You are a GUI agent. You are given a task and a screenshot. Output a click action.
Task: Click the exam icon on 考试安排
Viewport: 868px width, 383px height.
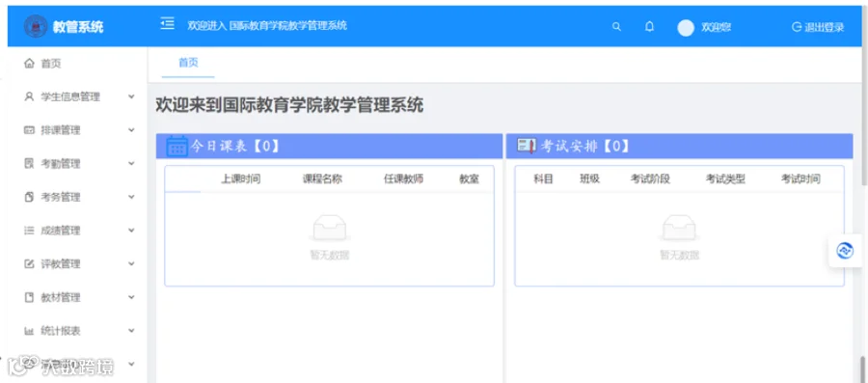point(527,146)
